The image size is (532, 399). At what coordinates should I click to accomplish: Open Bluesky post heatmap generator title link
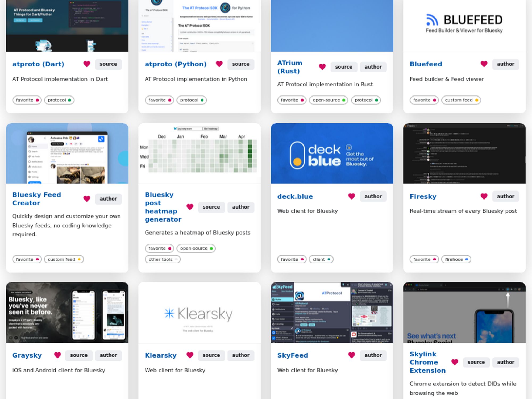click(163, 207)
